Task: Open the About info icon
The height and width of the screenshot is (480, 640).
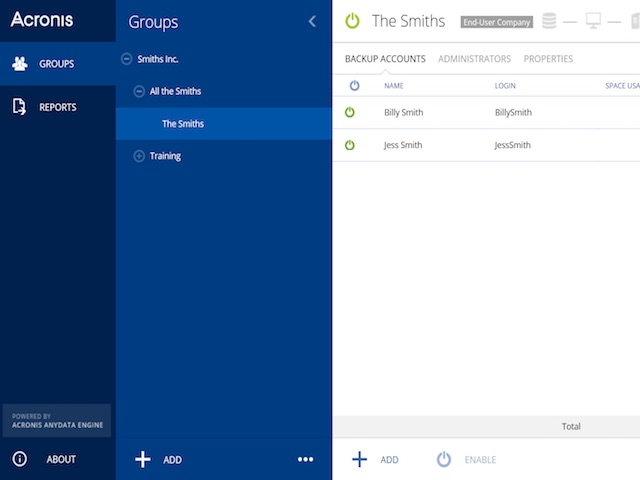Action: click(x=20, y=459)
